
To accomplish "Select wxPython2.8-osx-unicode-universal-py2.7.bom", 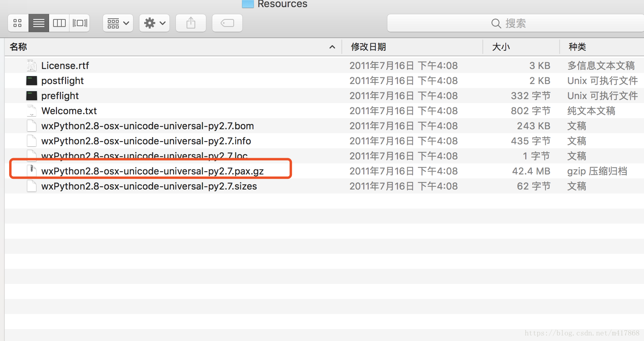I will pos(147,126).
